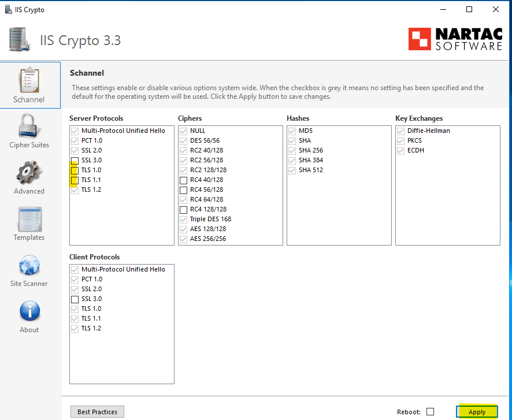Toggle server protocol TLS 1.0 checkbox
This screenshot has height=420, width=512.
tap(75, 170)
